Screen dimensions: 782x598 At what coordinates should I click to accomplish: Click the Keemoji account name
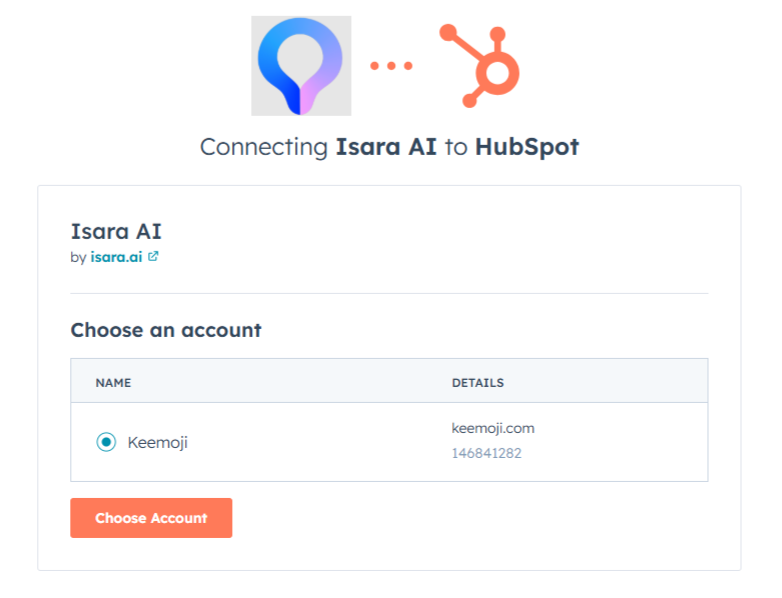point(158,442)
